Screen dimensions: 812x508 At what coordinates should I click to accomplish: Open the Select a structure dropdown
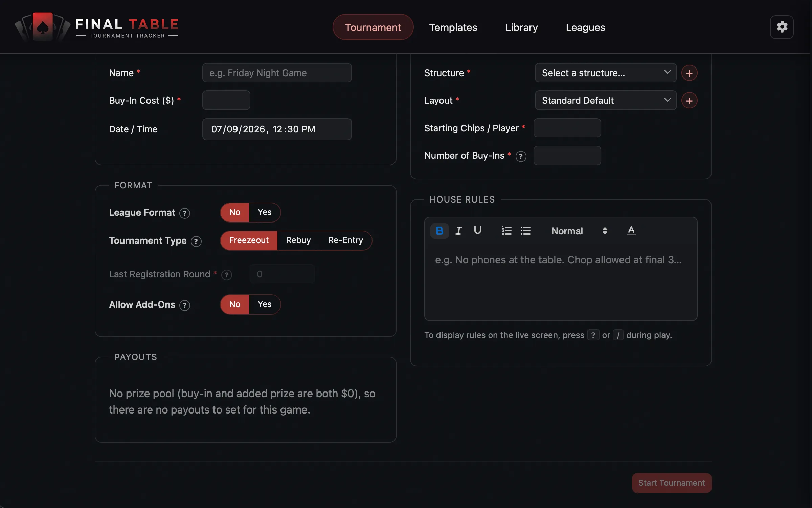(606, 73)
